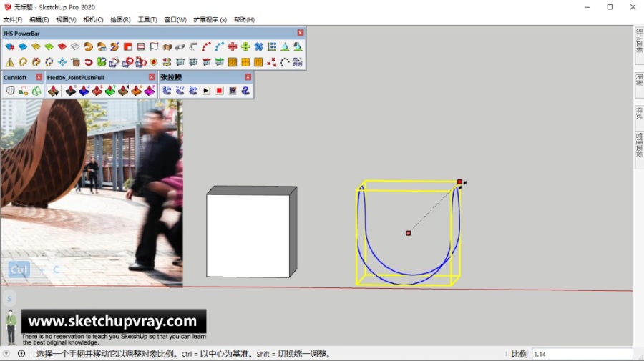Viewport: 644px width, 361px height.
Task: Select Curviloft green skinning contours icon
Action: (36, 91)
